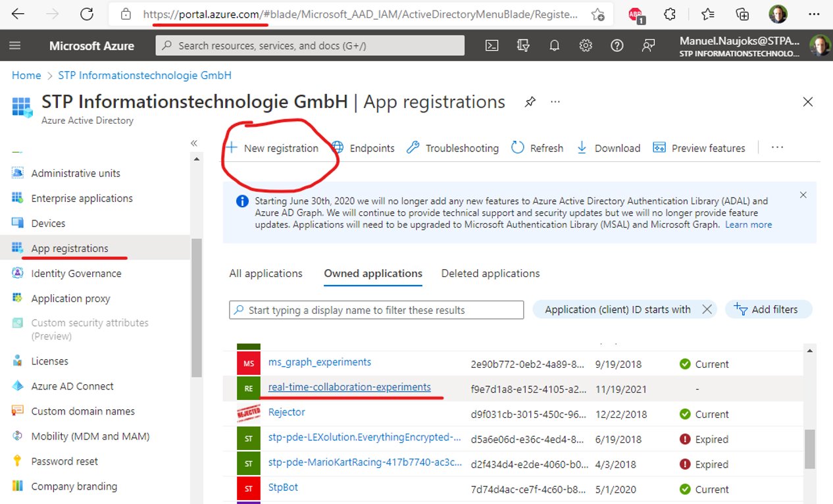Refresh the app registrations list
The image size is (833, 504).
538,148
